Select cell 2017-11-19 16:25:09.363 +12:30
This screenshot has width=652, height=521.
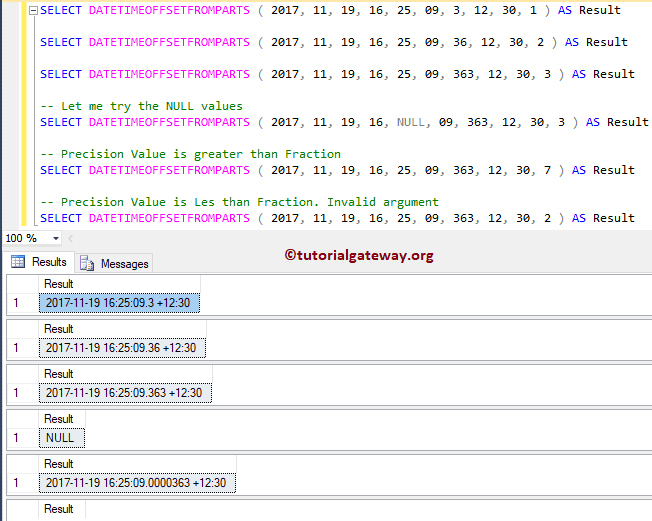[x=125, y=393]
